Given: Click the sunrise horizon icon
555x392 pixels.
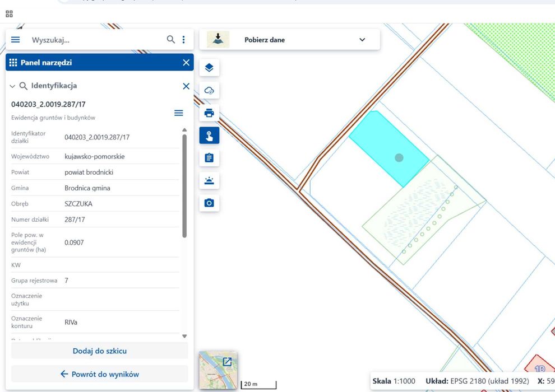Looking at the screenshot, I should [x=209, y=181].
